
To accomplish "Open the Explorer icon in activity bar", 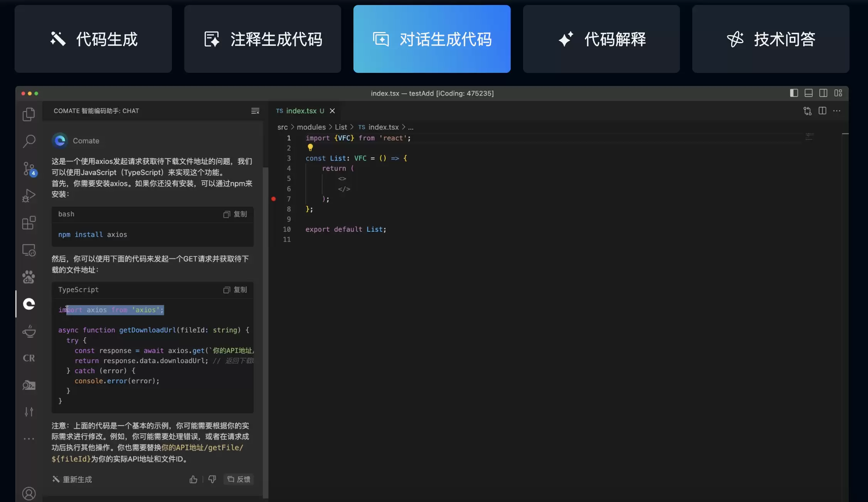I will pos(29,114).
